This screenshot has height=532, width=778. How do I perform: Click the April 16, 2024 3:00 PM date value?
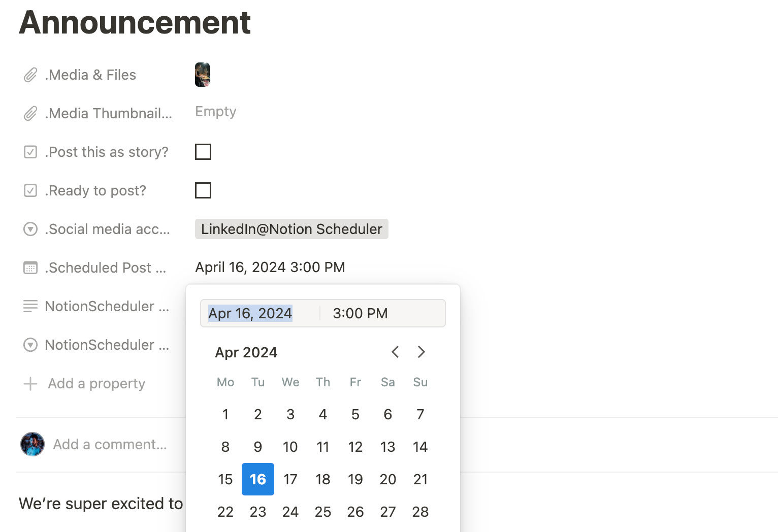[x=270, y=268]
